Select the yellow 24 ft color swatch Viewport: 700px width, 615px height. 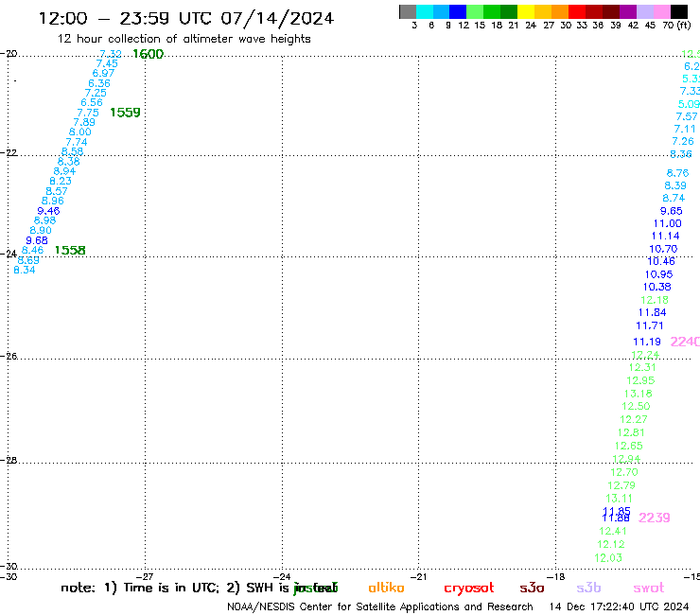526,11
